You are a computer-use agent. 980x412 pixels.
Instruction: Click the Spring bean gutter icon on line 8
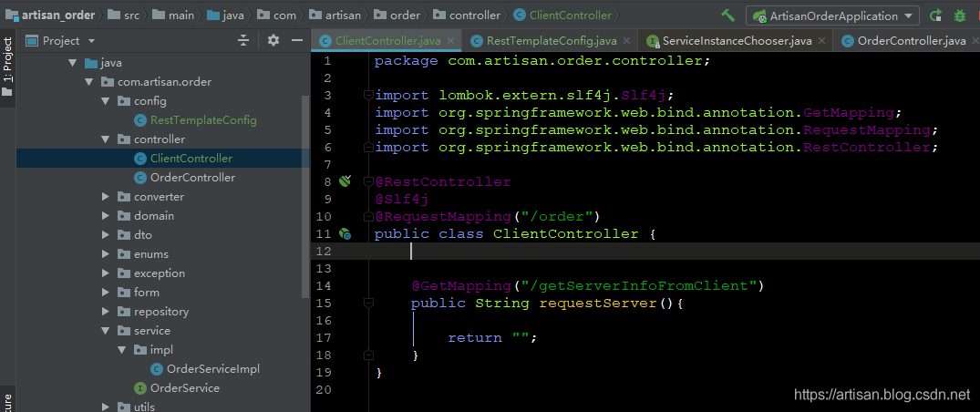pyautogui.click(x=346, y=181)
